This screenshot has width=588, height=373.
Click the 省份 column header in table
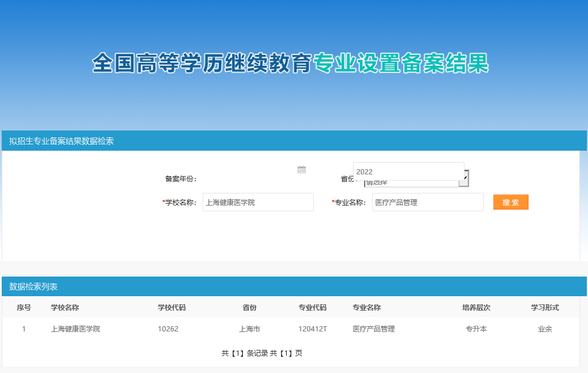(249, 308)
